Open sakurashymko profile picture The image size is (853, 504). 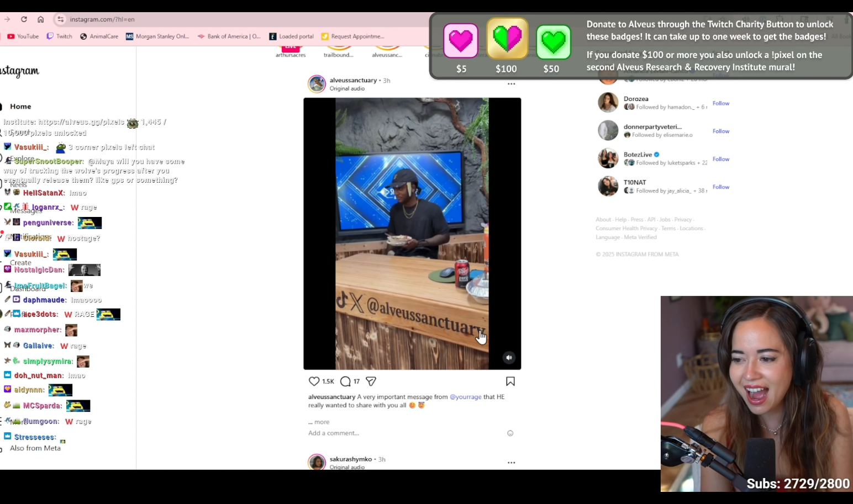click(317, 462)
